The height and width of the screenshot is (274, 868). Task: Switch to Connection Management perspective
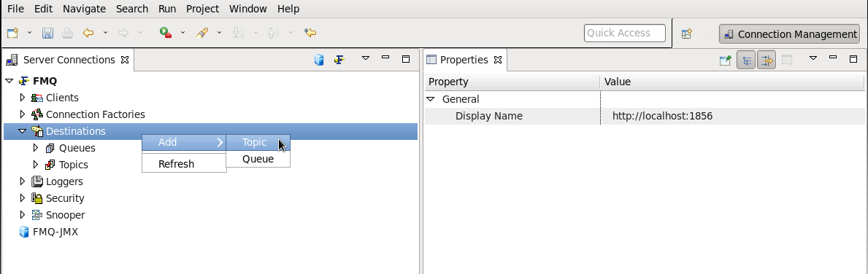790,34
